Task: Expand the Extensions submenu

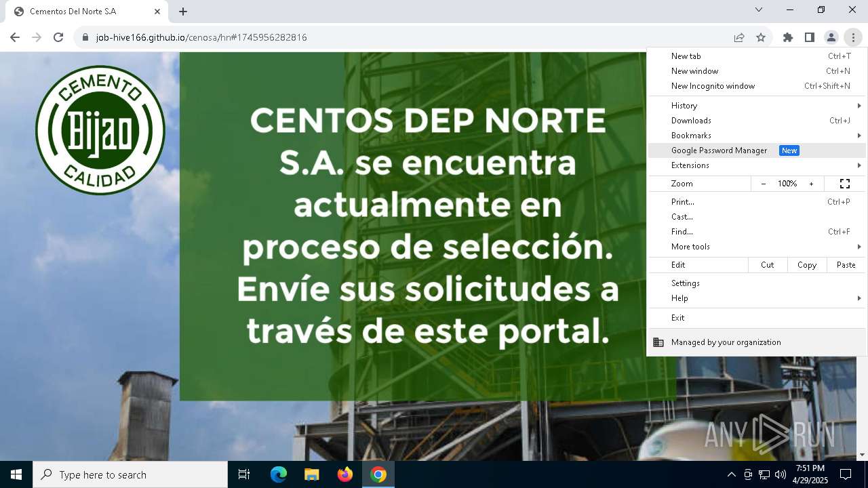Action: (757, 165)
